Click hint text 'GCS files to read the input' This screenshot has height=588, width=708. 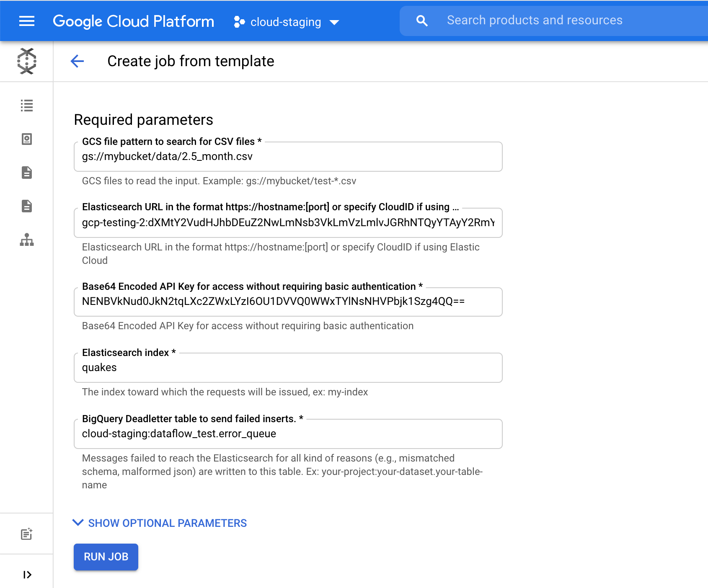point(219,181)
